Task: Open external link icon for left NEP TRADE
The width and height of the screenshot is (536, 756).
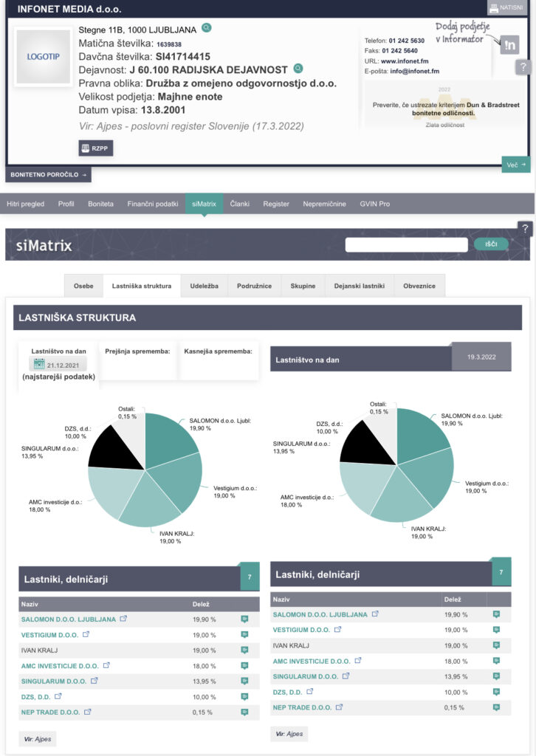Action: click(x=87, y=711)
